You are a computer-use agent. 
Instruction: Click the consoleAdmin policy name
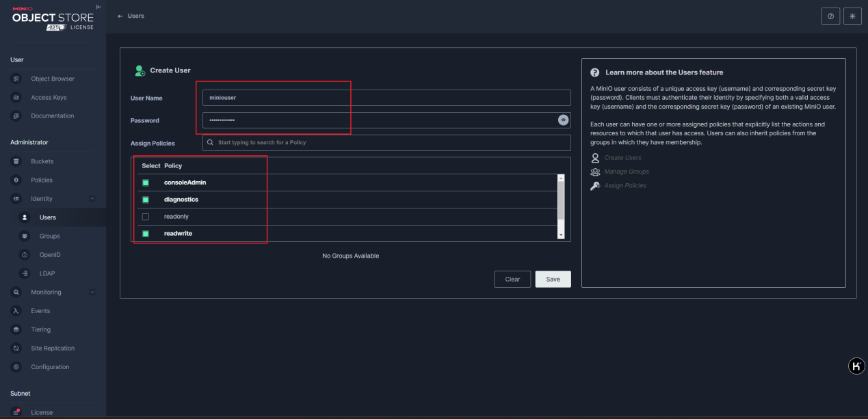185,183
